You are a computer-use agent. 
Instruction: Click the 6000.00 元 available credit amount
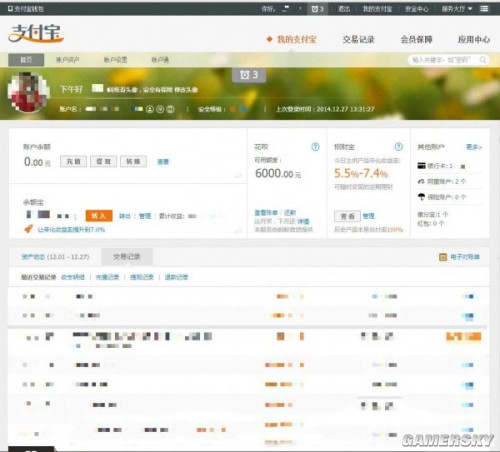(278, 173)
